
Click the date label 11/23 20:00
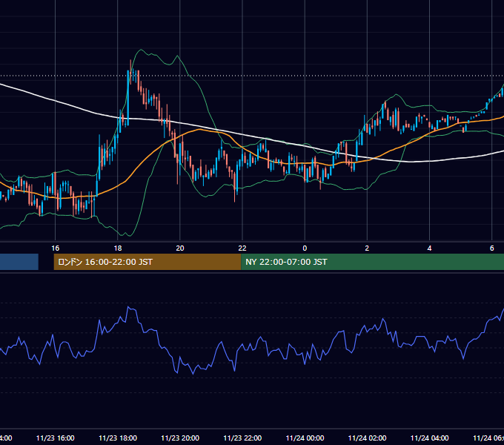tap(180, 438)
